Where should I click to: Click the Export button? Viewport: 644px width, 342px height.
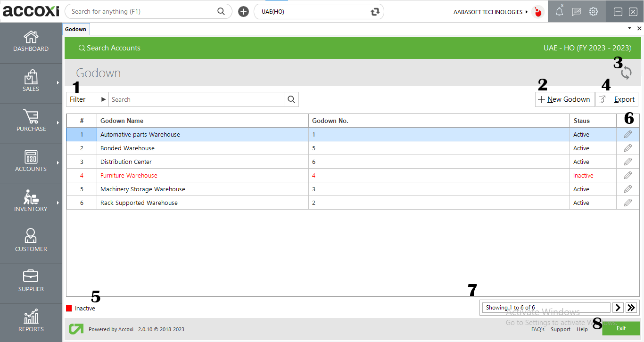pyautogui.click(x=617, y=99)
